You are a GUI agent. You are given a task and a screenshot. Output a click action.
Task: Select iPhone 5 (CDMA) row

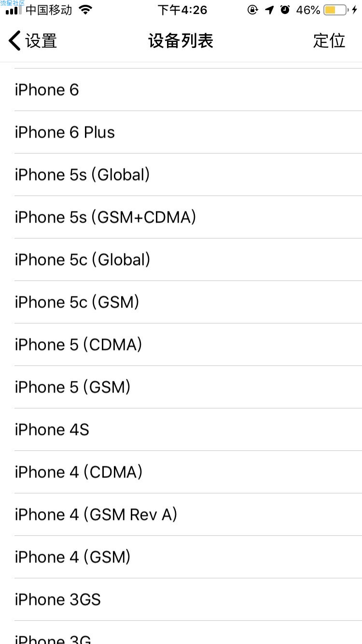(188, 345)
